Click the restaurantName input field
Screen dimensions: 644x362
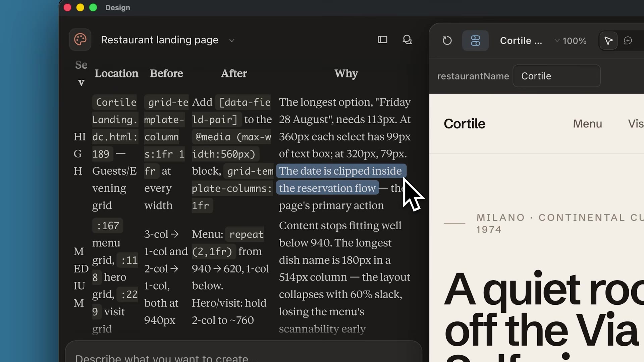(x=556, y=76)
